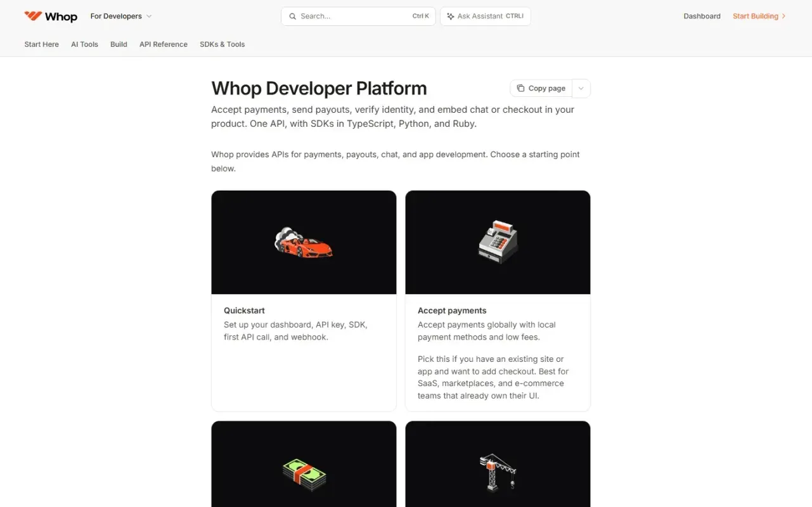Click the arrow icon next to Start Building
The height and width of the screenshot is (507, 812).
coord(783,16)
